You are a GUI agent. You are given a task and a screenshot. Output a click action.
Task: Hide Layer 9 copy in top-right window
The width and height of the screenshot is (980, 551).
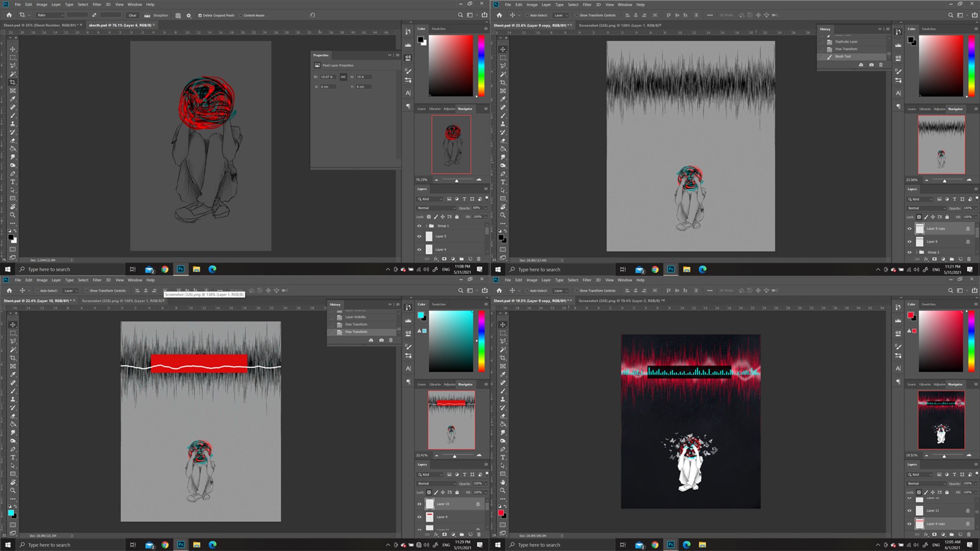coord(909,229)
